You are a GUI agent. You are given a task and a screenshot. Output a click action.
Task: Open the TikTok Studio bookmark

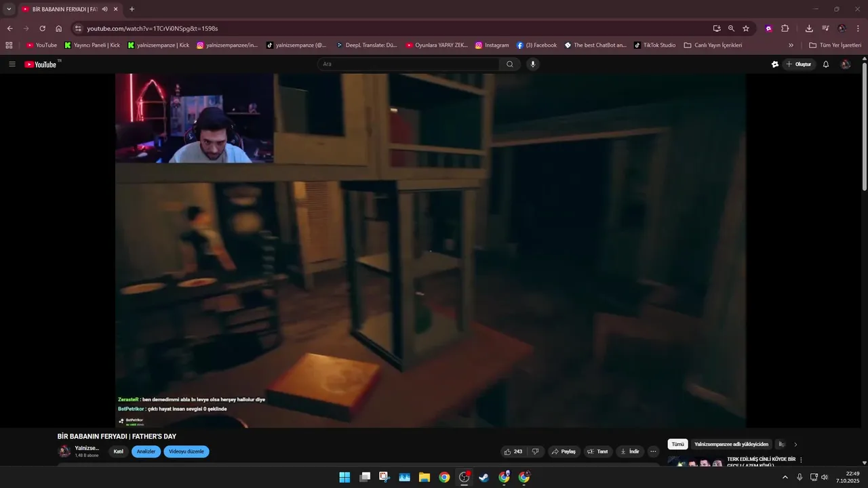[655, 45]
